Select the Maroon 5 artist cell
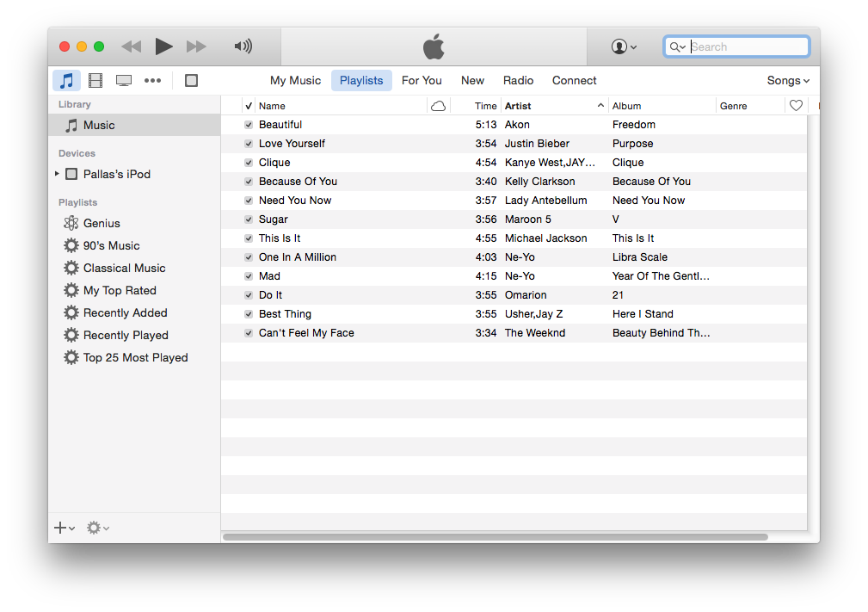The width and height of the screenshot is (868, 612). point(527,219)
